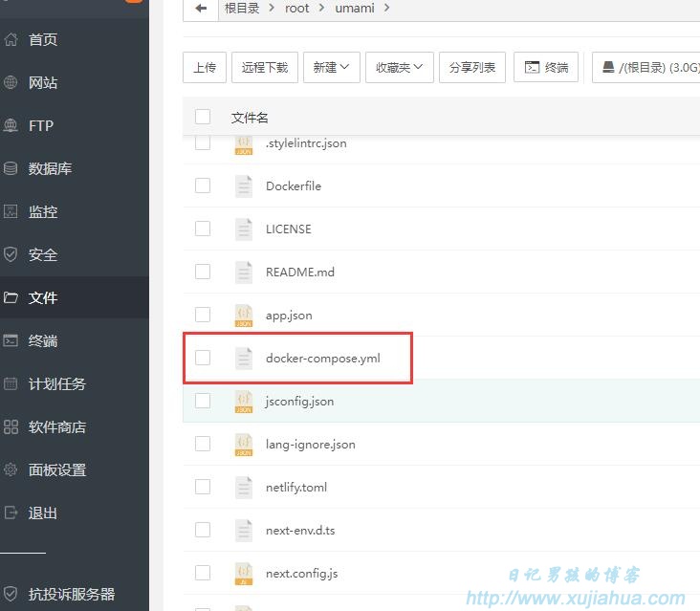Check the box for next-env.d.ts

click(x=203, y=530)
